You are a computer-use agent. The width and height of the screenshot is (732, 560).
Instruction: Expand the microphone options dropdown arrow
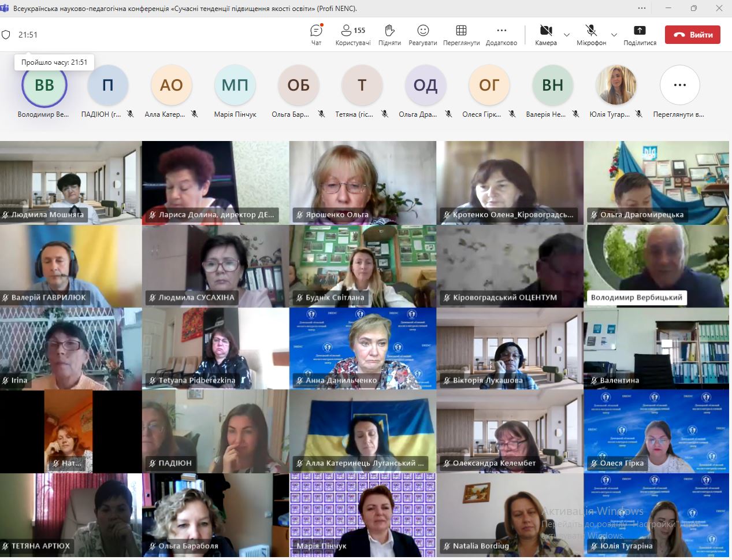[614, 35]
